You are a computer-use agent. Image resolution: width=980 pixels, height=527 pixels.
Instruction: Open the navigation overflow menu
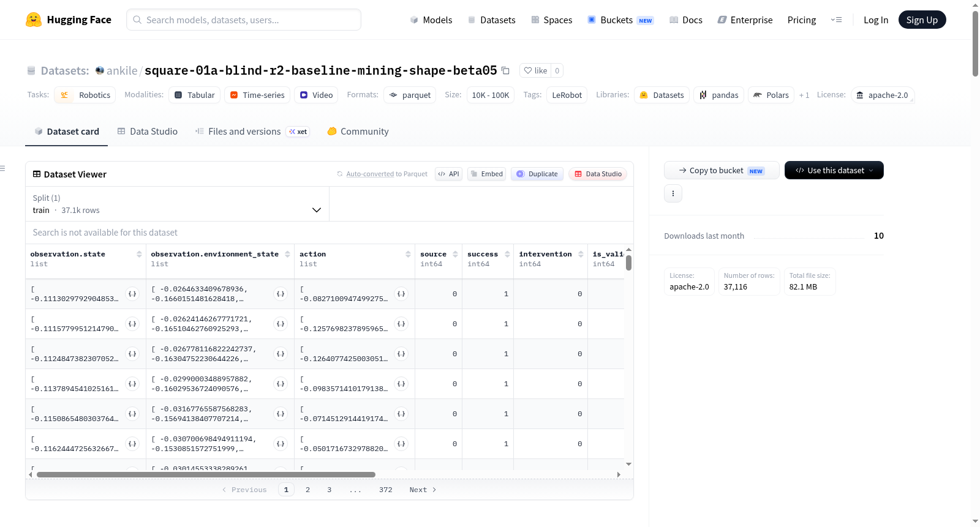tap(836, 20)
